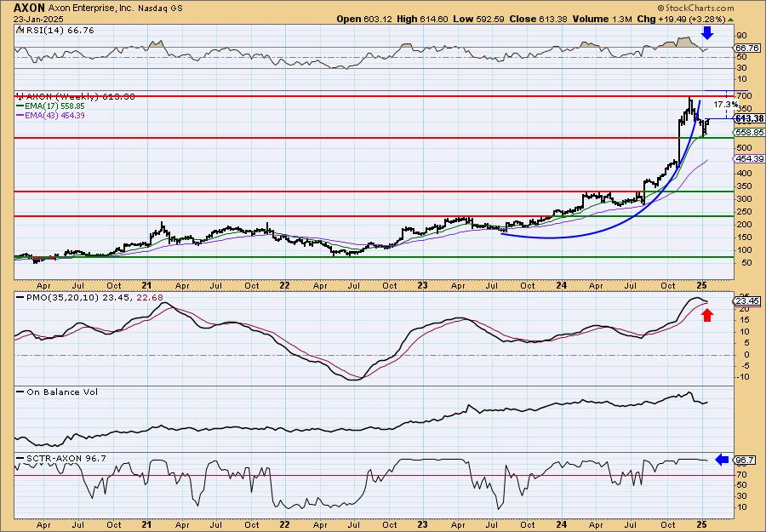Viewport: 766px width, 532px height.
Task: Click the Open 603.12 value
Action: [x=363, y=19]
